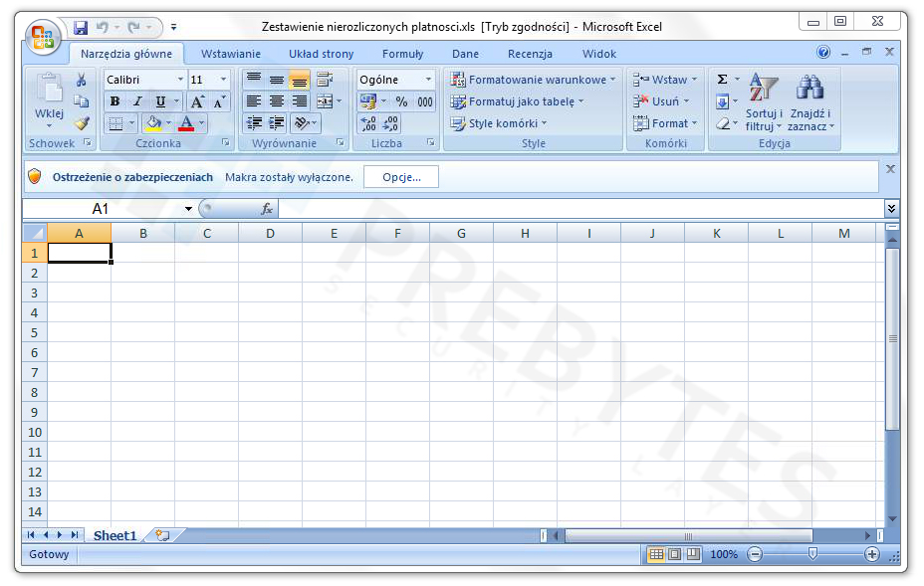
Task: Decrease font size with the small A
Action: coord(219,101)
